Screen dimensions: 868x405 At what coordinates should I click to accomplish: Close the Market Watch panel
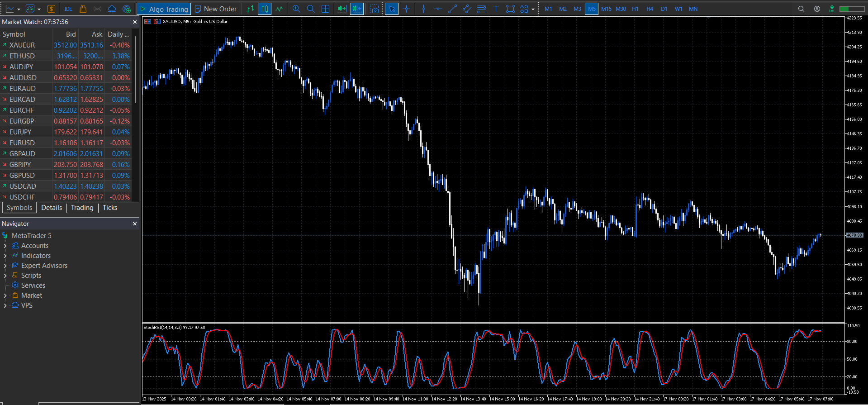(x=134, y=22)
